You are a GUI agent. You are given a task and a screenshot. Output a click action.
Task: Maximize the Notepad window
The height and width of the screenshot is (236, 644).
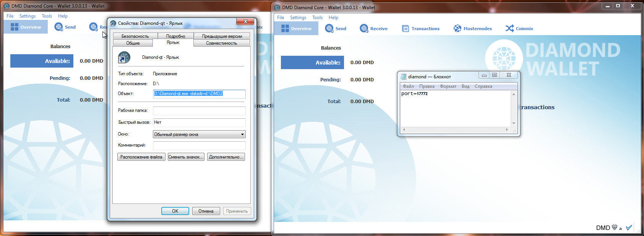click(495, 75)
